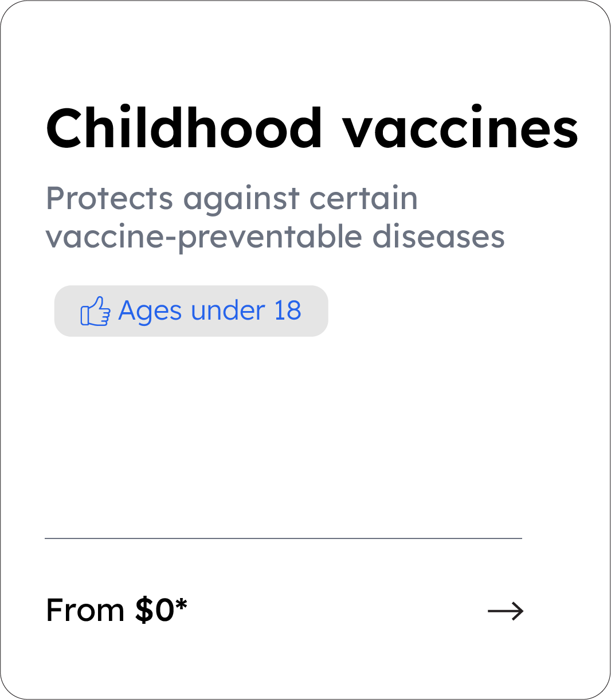This screenshot has height=700, width=611.
Task: Click the word "under" in the age badge
Action: tap(228, 311)
